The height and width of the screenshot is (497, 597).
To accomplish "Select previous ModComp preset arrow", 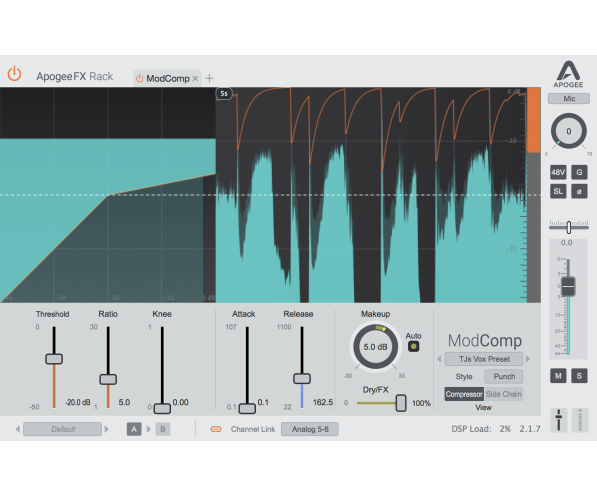I will (x=439, y=359).
